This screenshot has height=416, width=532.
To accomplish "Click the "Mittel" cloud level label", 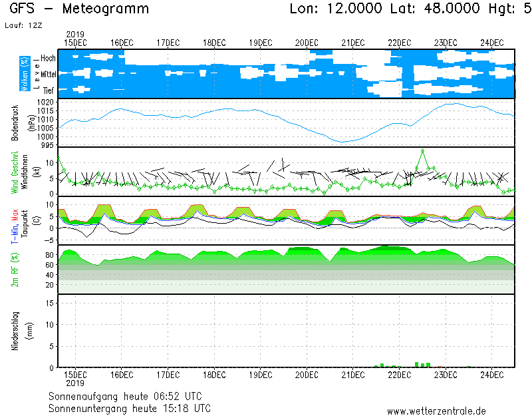I will coord(48,75).
